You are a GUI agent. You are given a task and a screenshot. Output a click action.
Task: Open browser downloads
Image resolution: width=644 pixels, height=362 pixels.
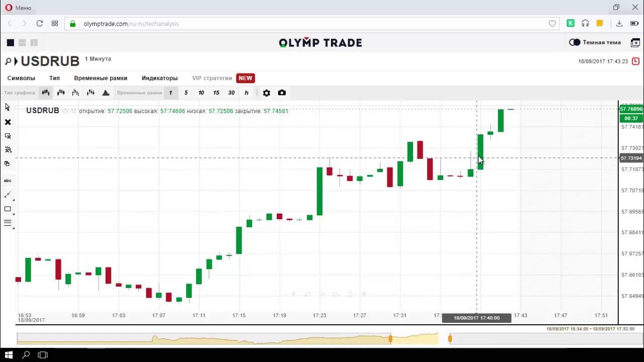click(619, 24)
